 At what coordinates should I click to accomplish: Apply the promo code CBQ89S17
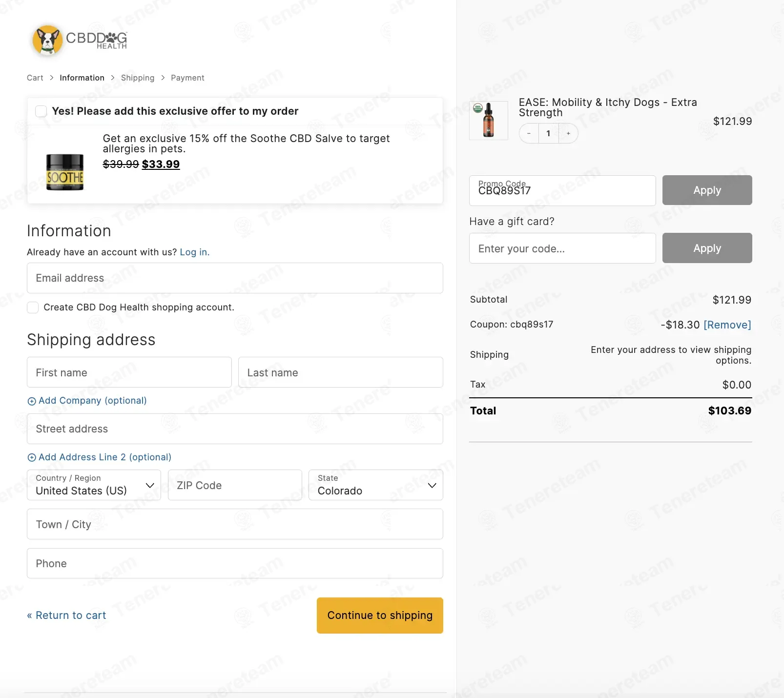[x=707, y=190]
